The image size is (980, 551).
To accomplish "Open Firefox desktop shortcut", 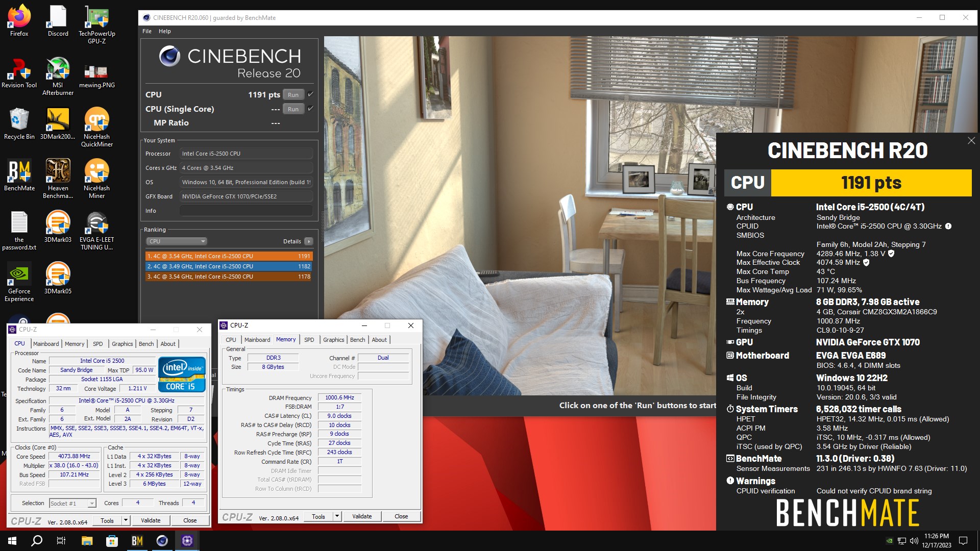I will [19, 21].
